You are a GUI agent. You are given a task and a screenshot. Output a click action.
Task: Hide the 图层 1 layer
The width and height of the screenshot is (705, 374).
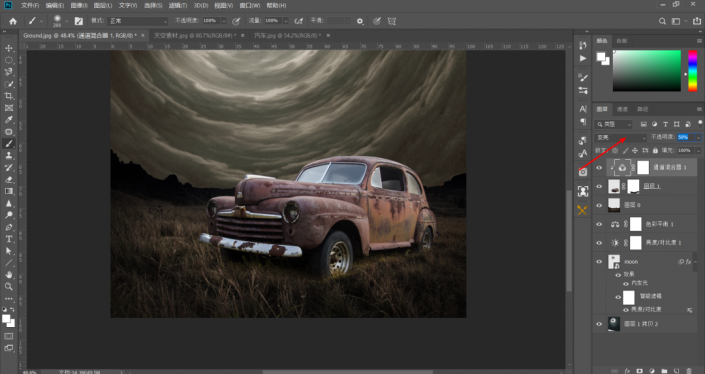coord(599,187)
